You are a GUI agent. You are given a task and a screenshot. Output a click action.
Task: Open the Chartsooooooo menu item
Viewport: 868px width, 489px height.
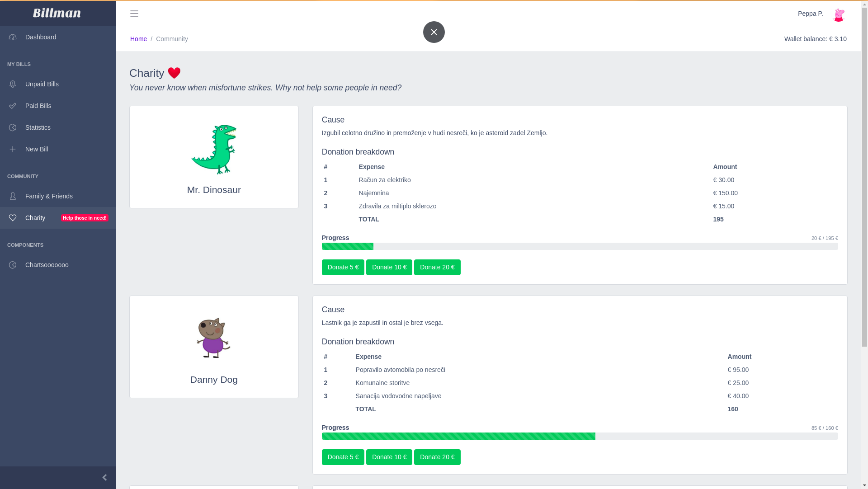(47, 265)
